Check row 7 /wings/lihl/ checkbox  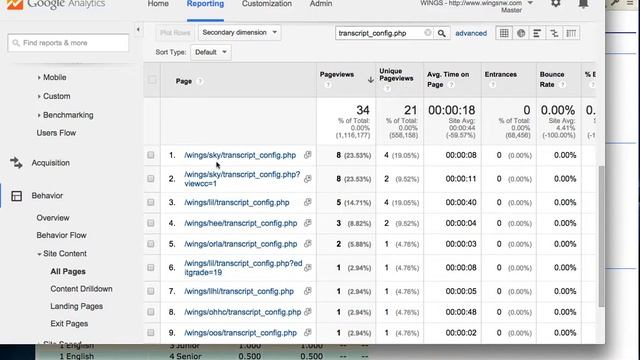point(151,291)
